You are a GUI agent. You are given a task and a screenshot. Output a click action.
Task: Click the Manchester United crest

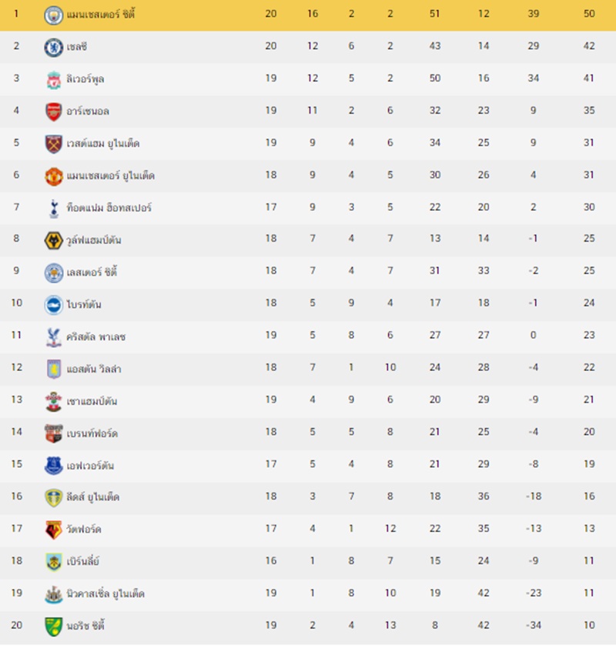[x=54, y=176]
